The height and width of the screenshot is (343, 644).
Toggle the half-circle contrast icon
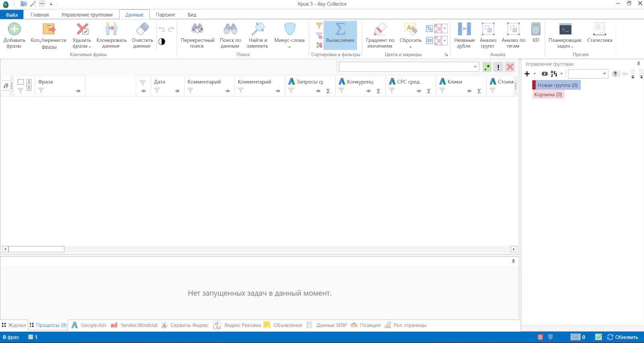(x=162, y=41)
